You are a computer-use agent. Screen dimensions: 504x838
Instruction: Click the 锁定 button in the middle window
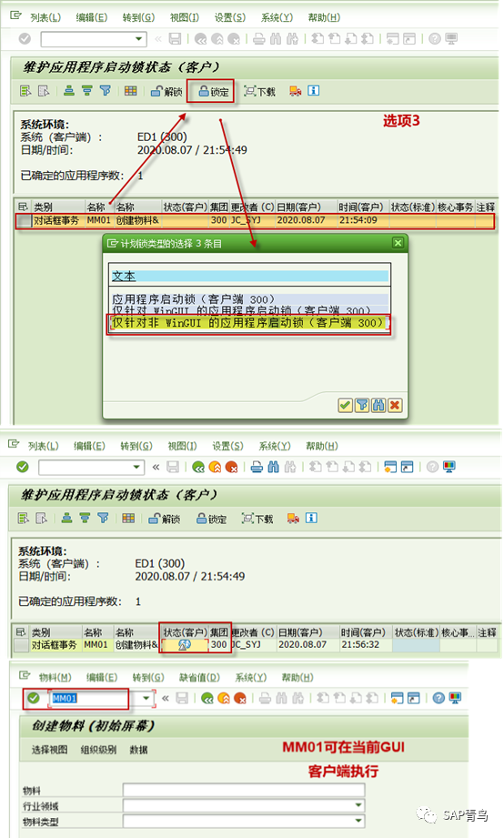coord(212,519)
